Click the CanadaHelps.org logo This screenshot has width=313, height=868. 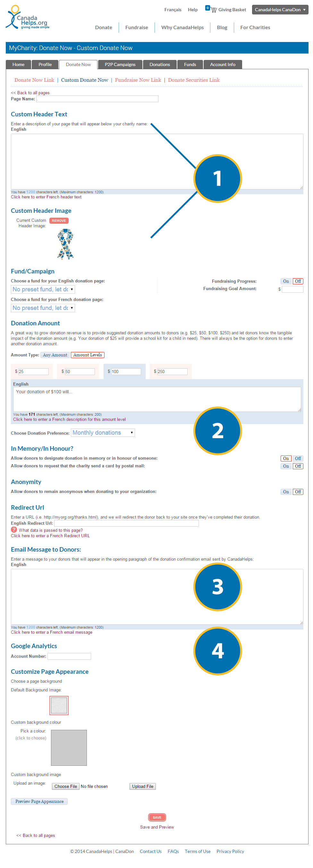[x=27, y=18]
